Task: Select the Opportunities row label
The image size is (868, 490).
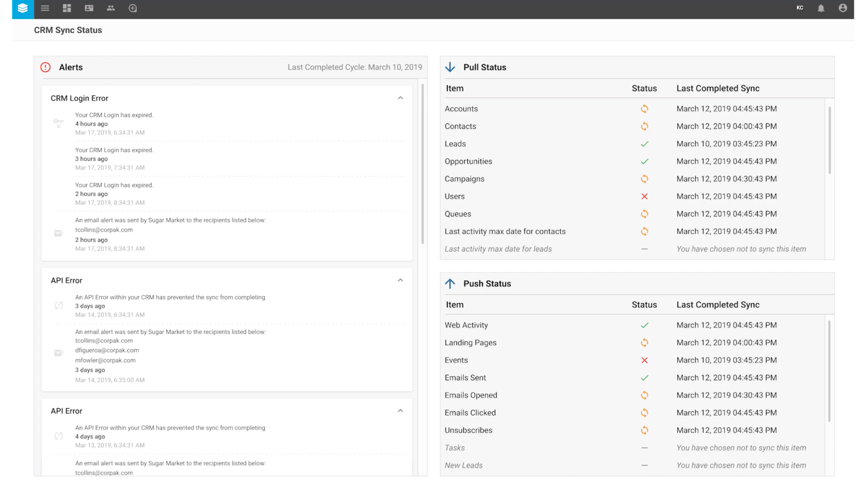Action: click(468, 161)
